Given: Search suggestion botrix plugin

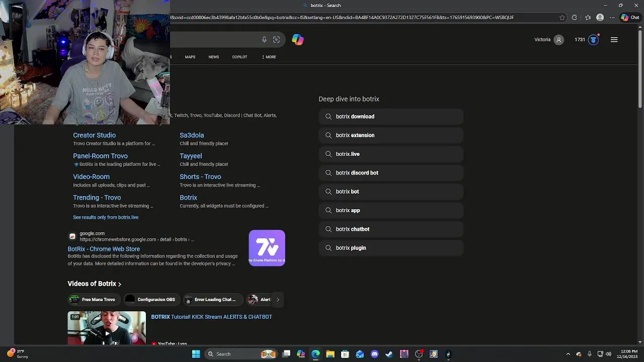Looking at the screenshot, I should point(391,248).
